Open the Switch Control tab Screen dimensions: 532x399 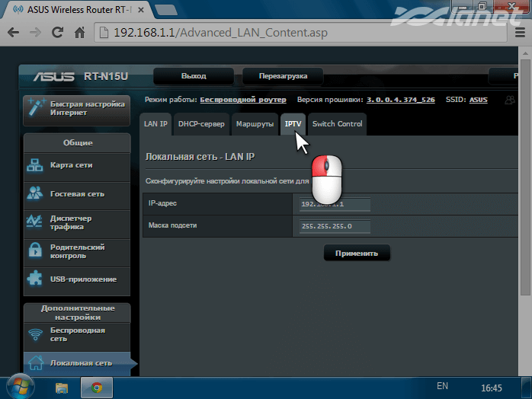point(337,123)
